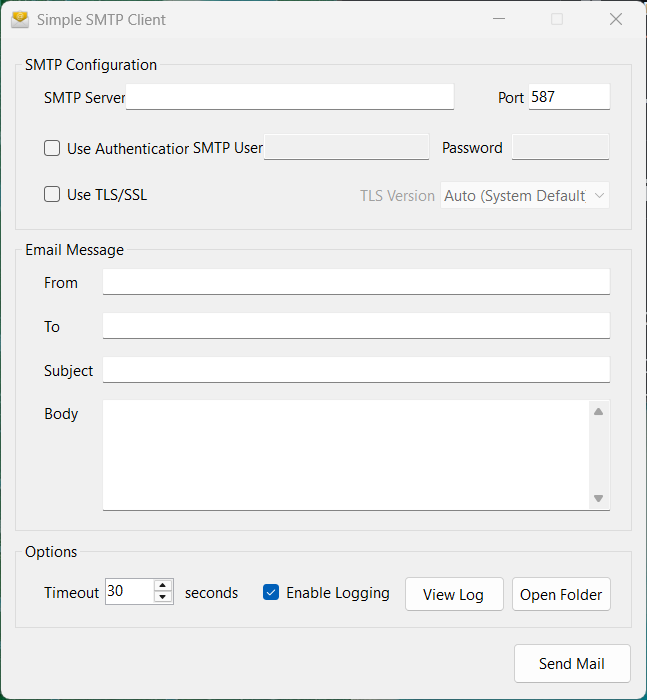The width and height of the screenshot is (647, 700).
Task: Enable the Use Authentication checkbox
Action: click(52, 149)
